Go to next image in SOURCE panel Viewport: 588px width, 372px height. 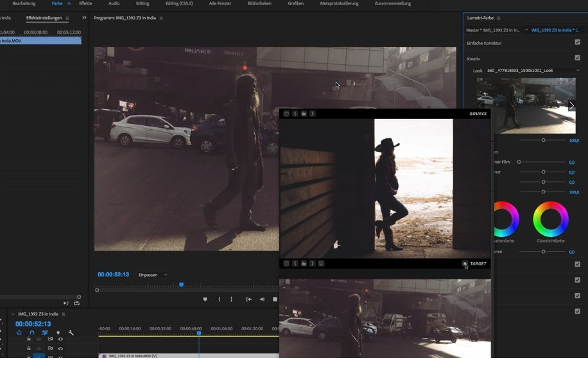point(313,114)
